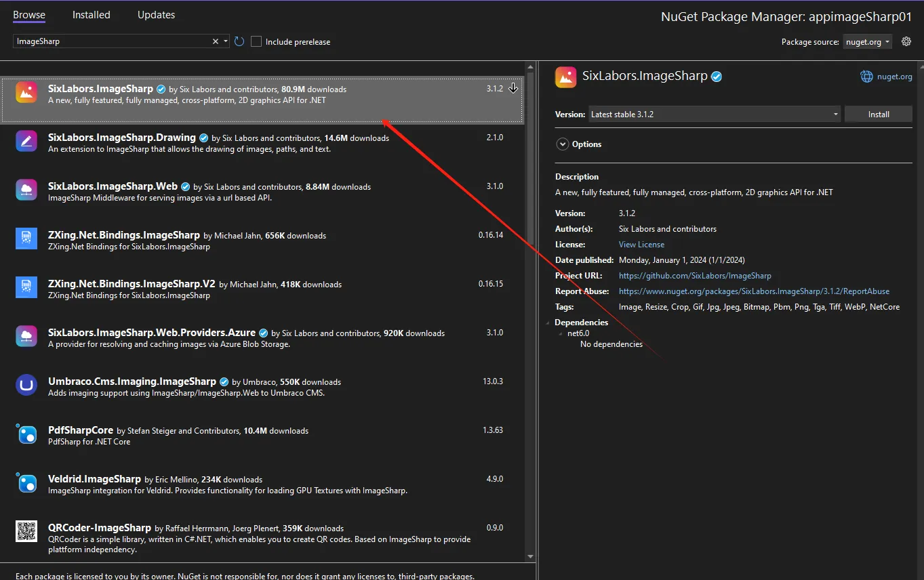
Task: Click the package list scrollbar down arrow
Action: (x=530, y=556)
